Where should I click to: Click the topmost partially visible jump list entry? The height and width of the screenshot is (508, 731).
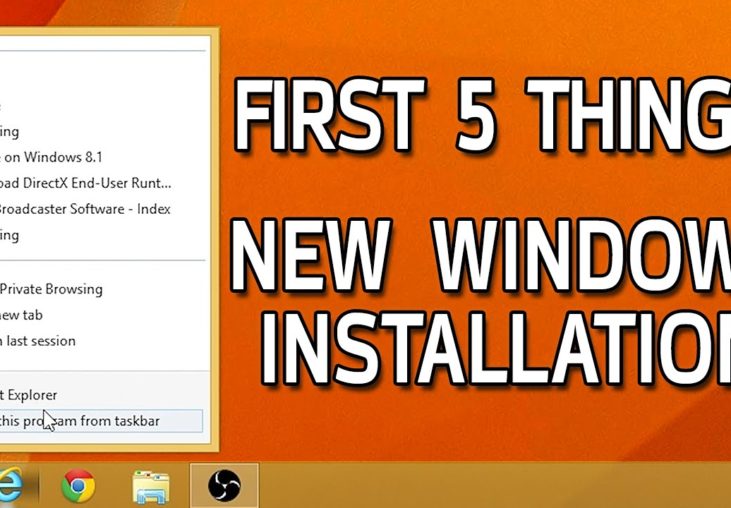tap(5, 105)
